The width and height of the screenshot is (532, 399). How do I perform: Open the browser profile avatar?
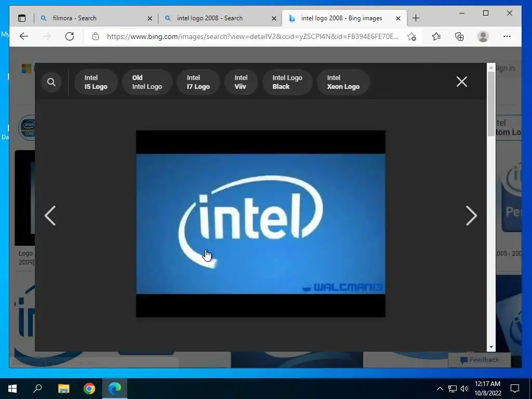[x=483, y=36]
